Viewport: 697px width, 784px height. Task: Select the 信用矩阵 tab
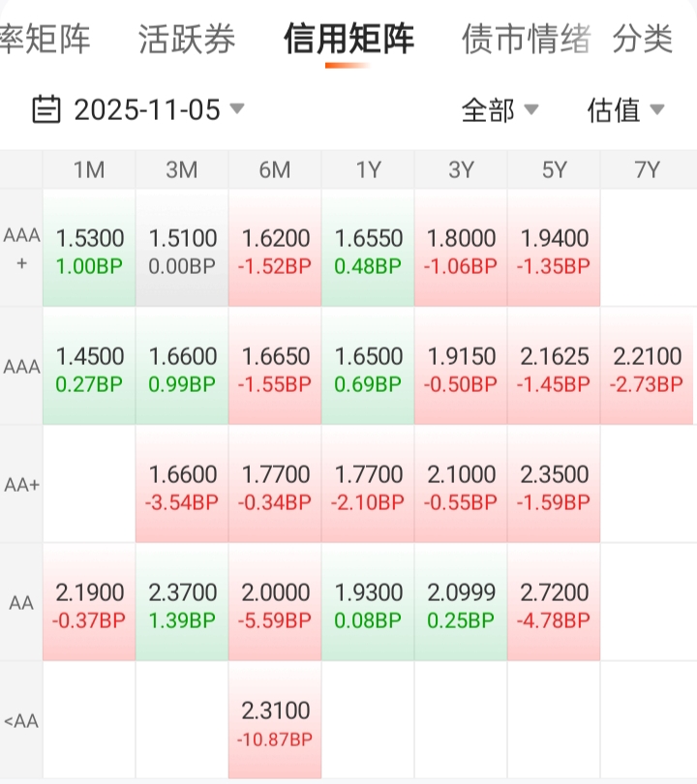[348, 40]
